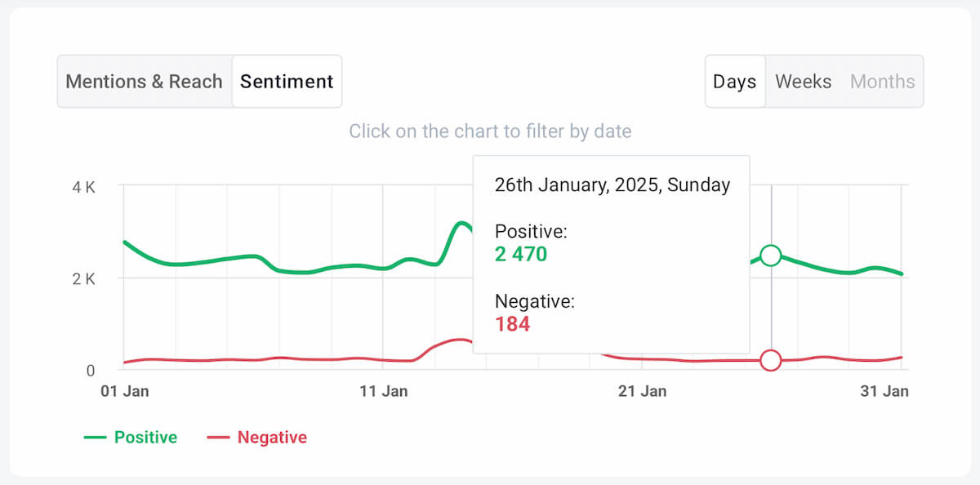The width and height of the screenshot is (980, 485).
Task: Click the Negative value 184 in tooltip
Action: (x=512, y=324)
